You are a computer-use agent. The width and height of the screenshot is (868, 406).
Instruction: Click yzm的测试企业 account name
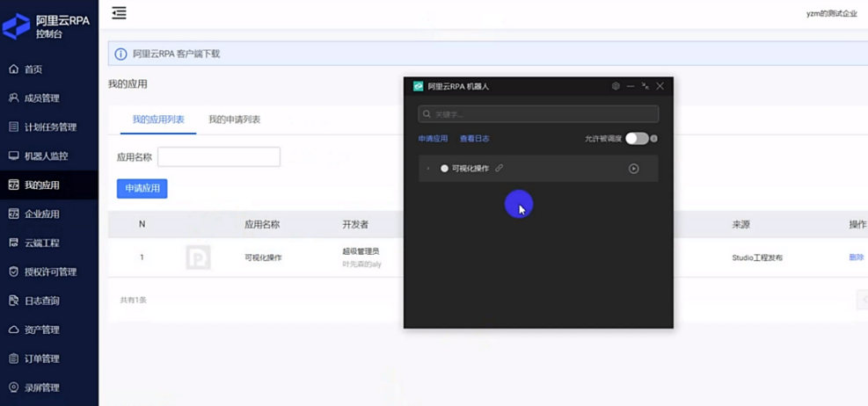[x=831, y=14]
